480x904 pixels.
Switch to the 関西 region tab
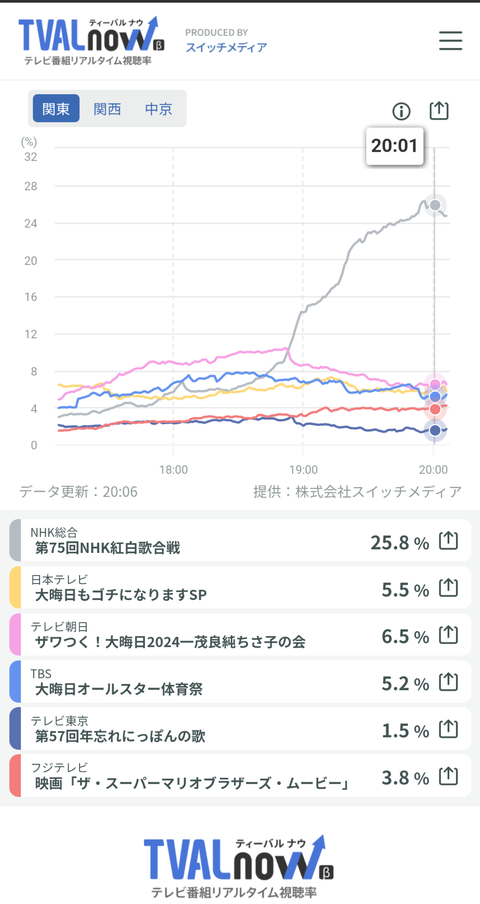coord(107,109)
